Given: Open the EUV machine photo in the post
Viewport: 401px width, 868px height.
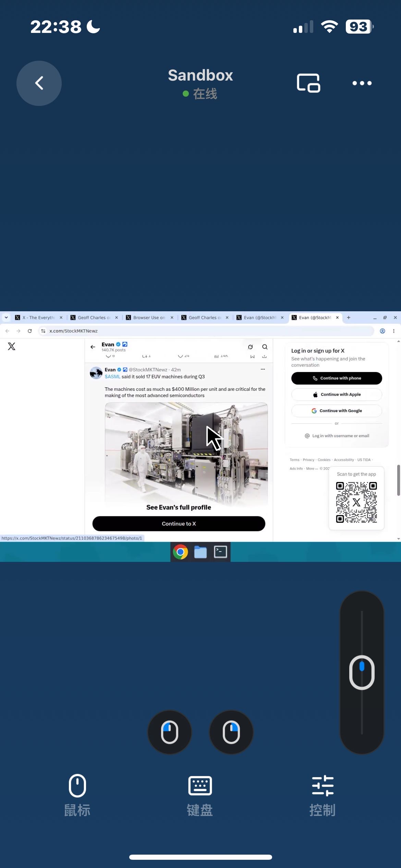Looking at the screenshot, I should [x=186, y=454].
